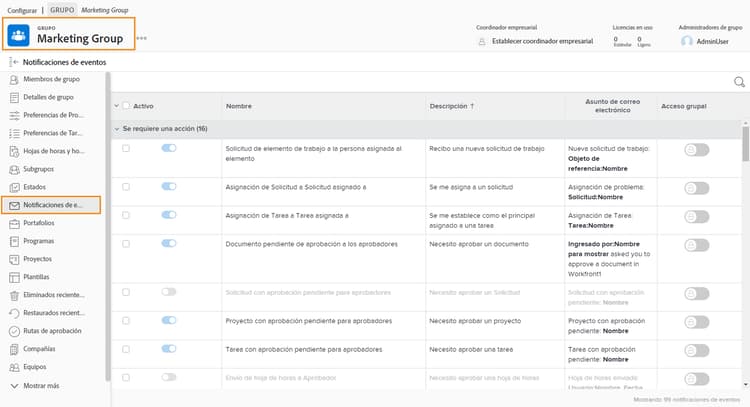750x407 pixels.
Task: Open Detalles de grupo in the sidebar
Action: [x=48, y=97]
